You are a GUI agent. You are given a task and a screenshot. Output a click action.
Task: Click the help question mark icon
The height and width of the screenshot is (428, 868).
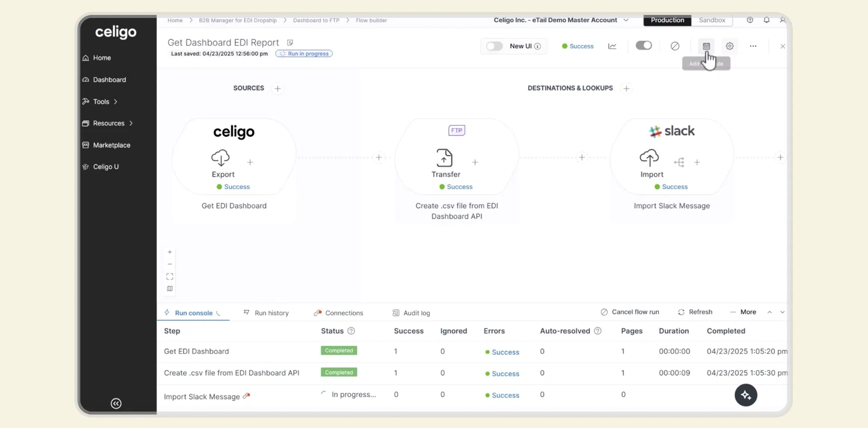point(750,20)
